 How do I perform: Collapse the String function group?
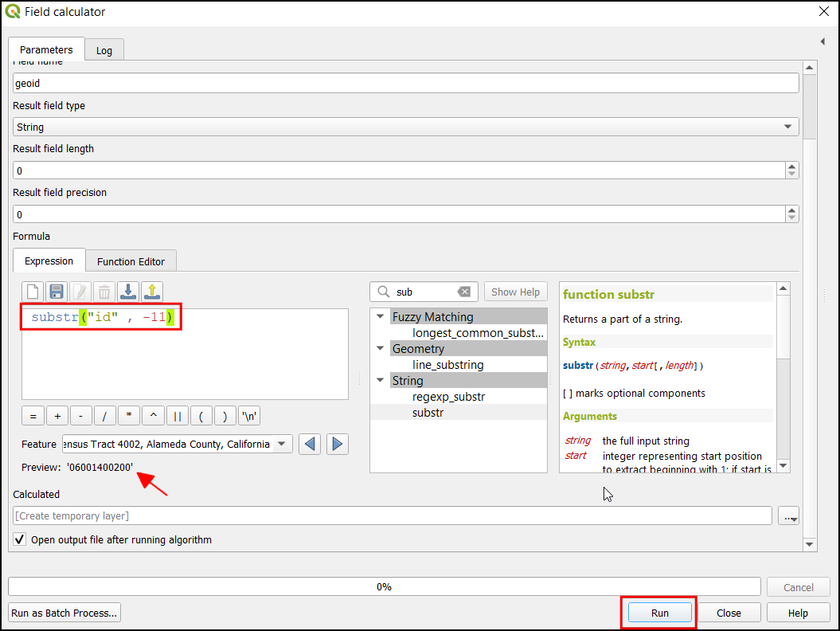380,381
